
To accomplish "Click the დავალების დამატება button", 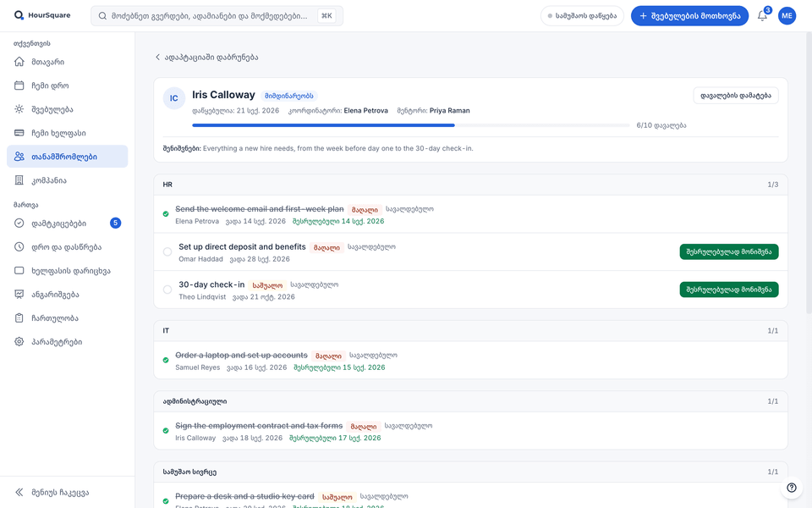I will pyautogui.click(x=735, y=96).
